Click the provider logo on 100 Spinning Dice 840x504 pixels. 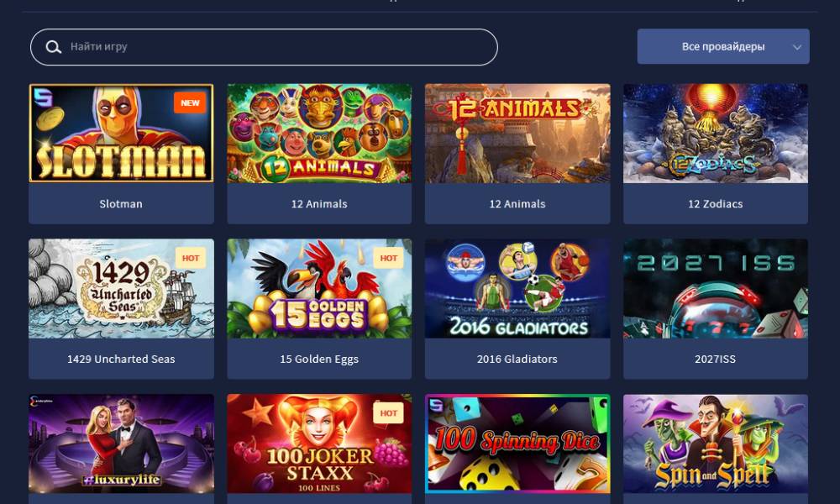click(436, 406)
